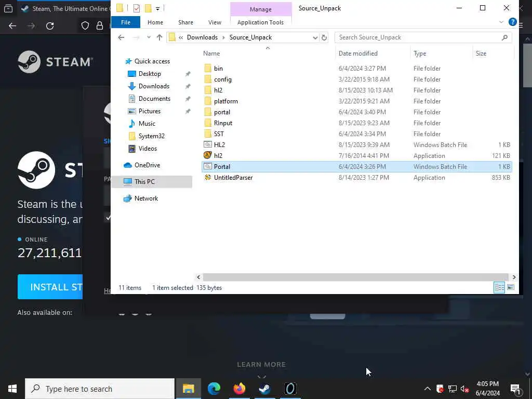Open the View ribbon tab
This screenshot has width=532, height=399.
click(x=215, y=22)
